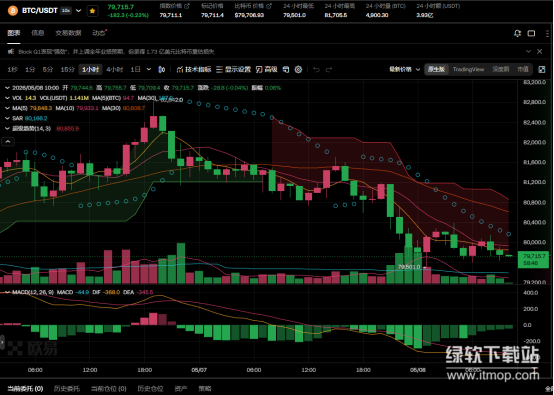Select the 1分 timeframe
This screenshot has height=395, width=554.
(x=30, y=69)
